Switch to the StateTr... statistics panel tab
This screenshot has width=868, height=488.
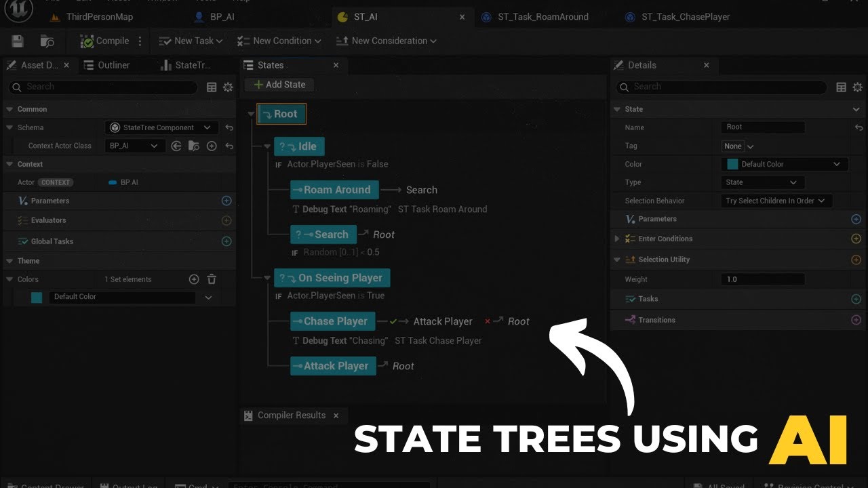pos(186,65)
